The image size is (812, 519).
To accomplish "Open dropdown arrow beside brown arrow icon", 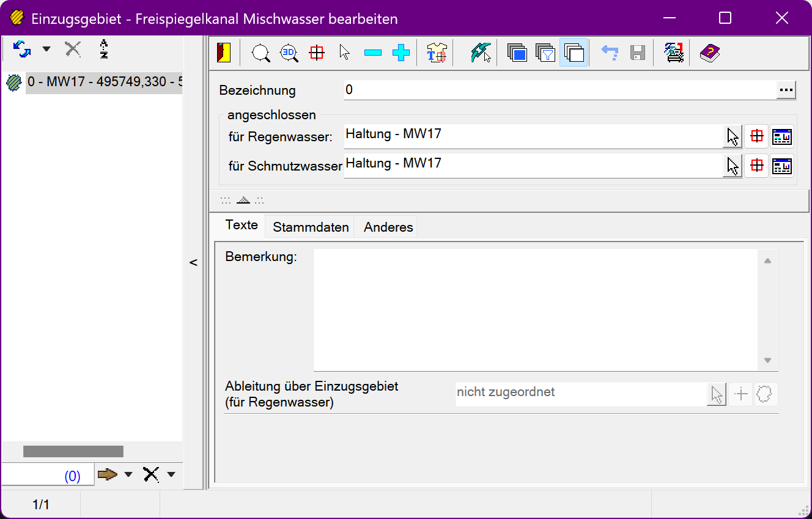I will pyautogui.click(x=128, y=474).
